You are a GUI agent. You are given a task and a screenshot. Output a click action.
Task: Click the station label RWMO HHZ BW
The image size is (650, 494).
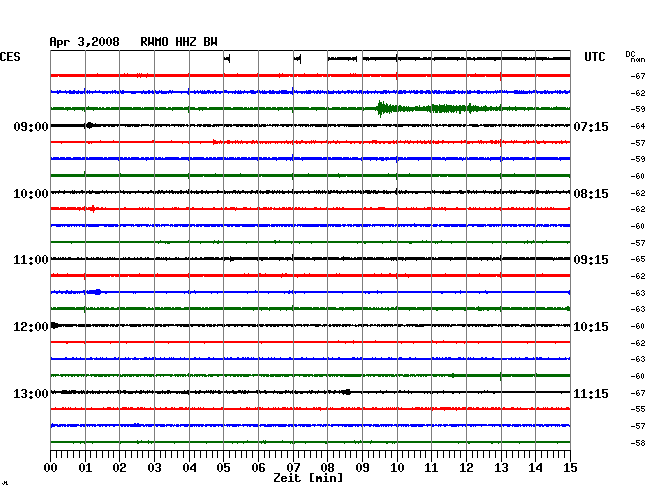pyautogui.click(x=179, y=42)
